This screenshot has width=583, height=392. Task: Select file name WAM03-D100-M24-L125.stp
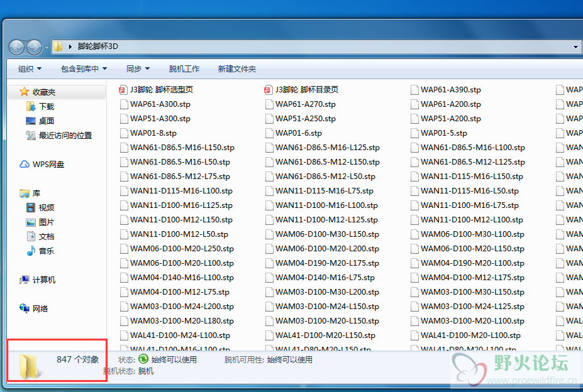point(472,307)
